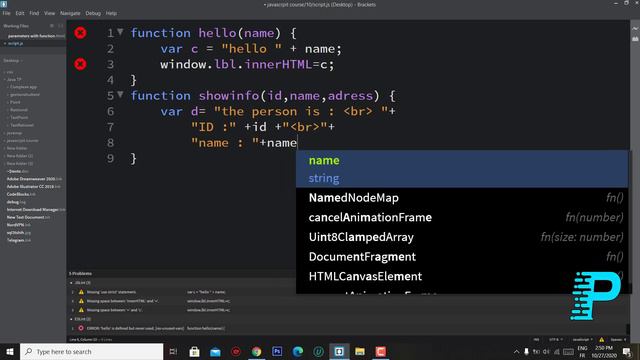Open the View menu

[49, 13]
